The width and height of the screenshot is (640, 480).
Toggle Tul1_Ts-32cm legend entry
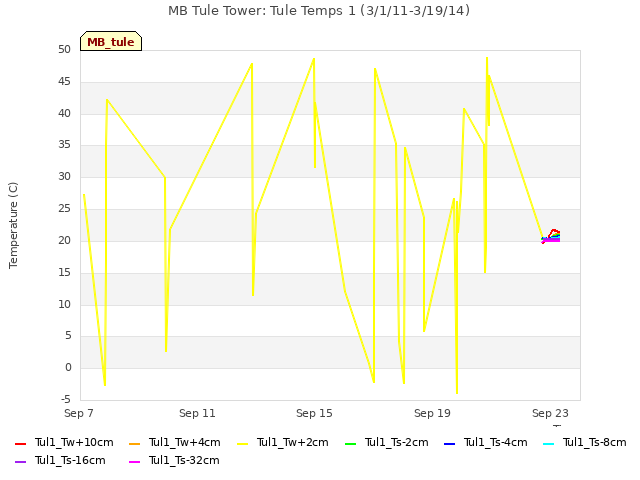[x=174, y=460]
